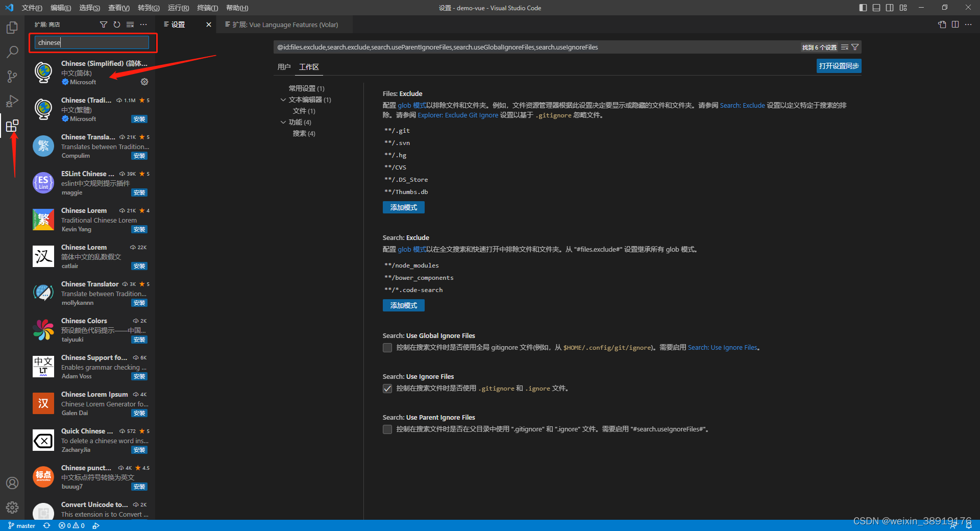Open notifications bell in status bar
This screenshot has height=531, width=980.
click(969, 525)
